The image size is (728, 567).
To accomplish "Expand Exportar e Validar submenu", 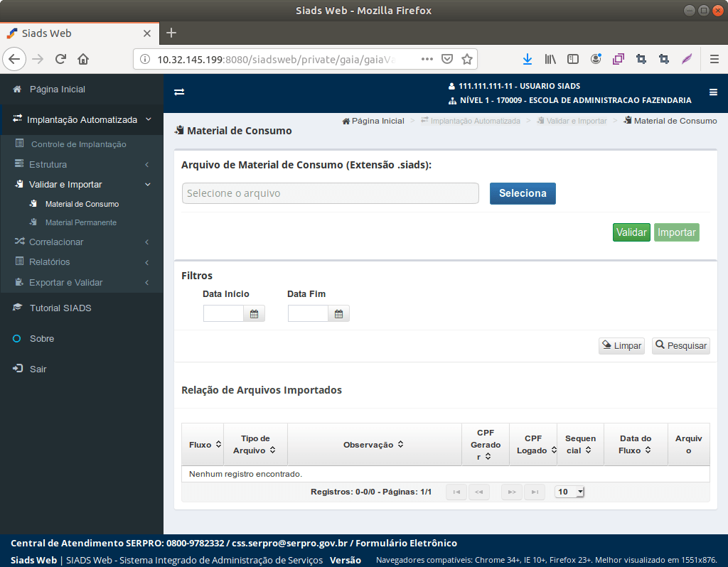I will [82, 282].
